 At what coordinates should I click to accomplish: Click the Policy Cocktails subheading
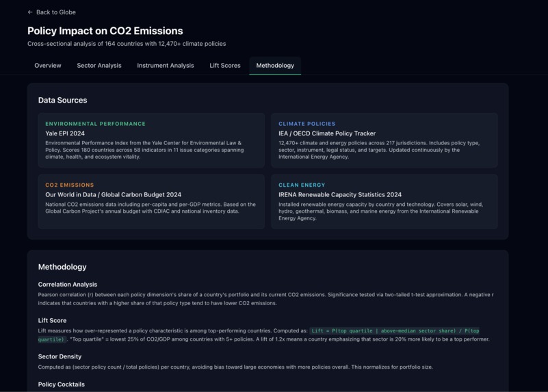point(61,384)
